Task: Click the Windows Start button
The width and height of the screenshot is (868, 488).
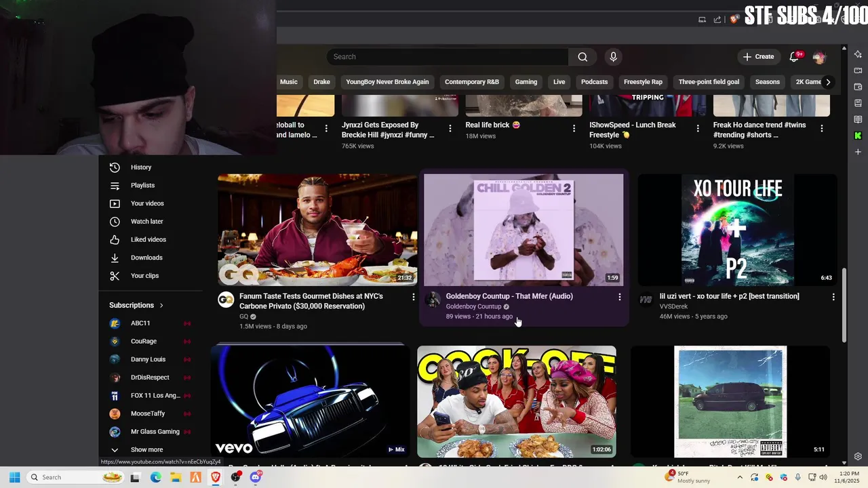Action: pyautogui.click(x=14, y=477)
